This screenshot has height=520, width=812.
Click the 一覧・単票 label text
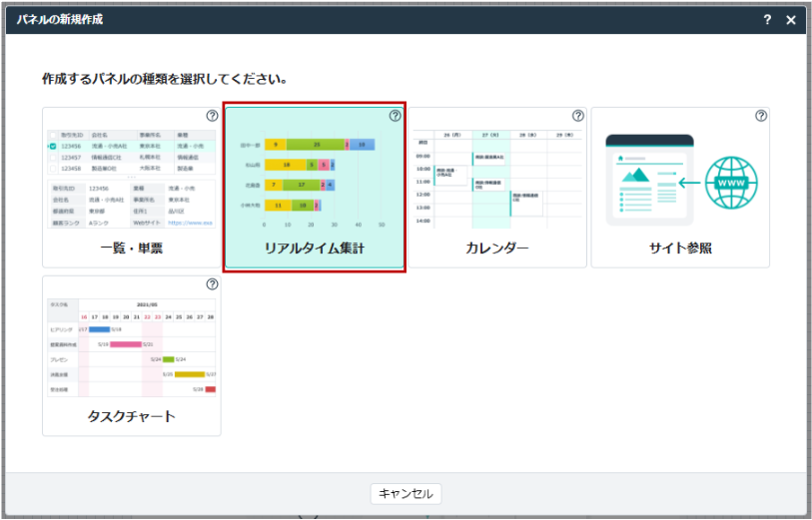[x=131, y=248]
